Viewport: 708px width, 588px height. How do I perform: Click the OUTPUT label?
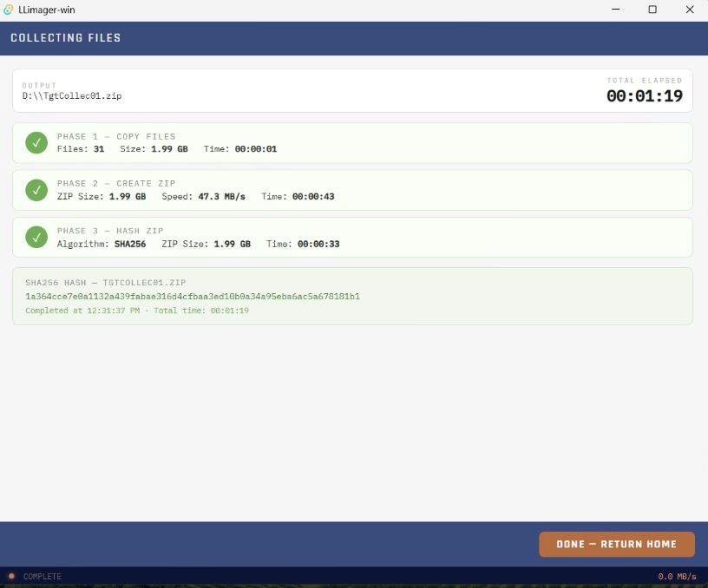point(39,85)
